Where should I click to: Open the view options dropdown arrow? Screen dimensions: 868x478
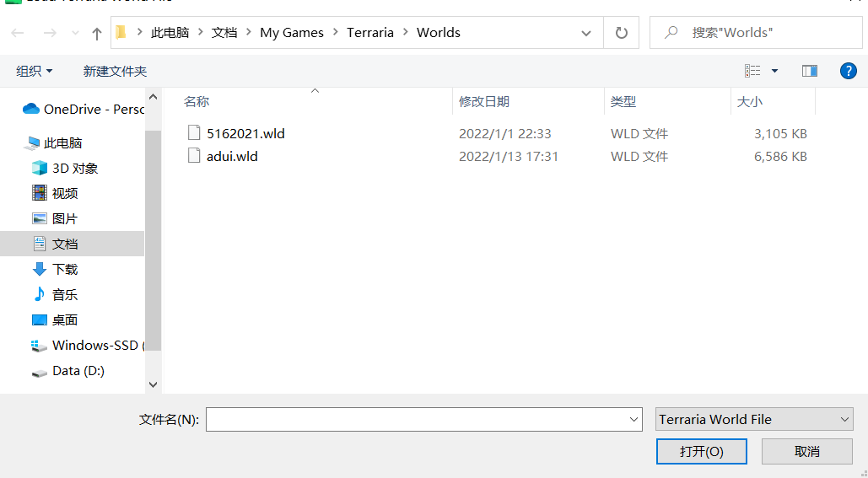click(775, 71)
